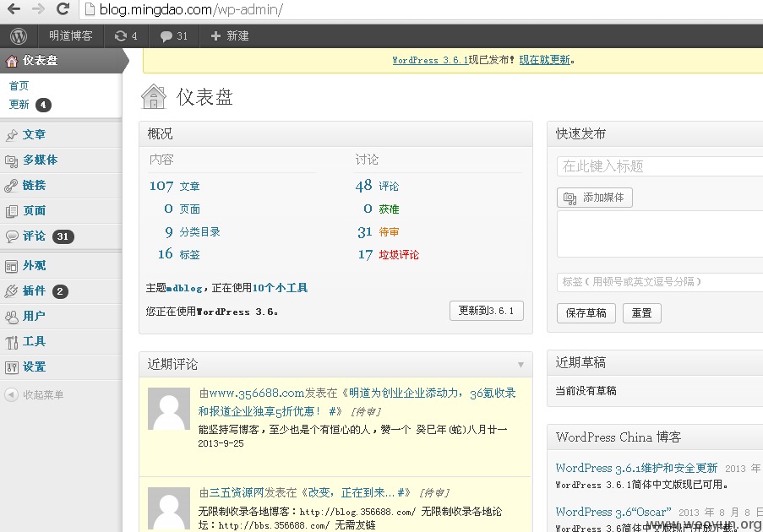This screenshot has width=763, height=532.
Task: Click avatar of 三五资源网 comment
Action: pos(169,508)
